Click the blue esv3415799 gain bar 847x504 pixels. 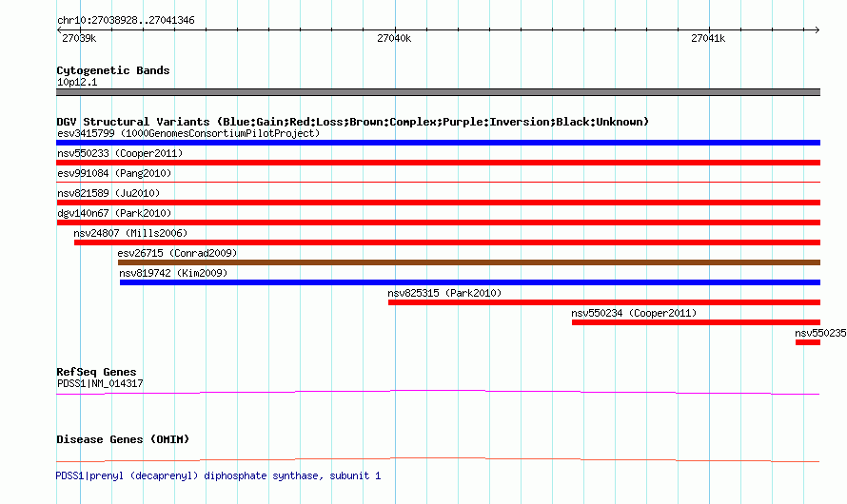[438, 143]
